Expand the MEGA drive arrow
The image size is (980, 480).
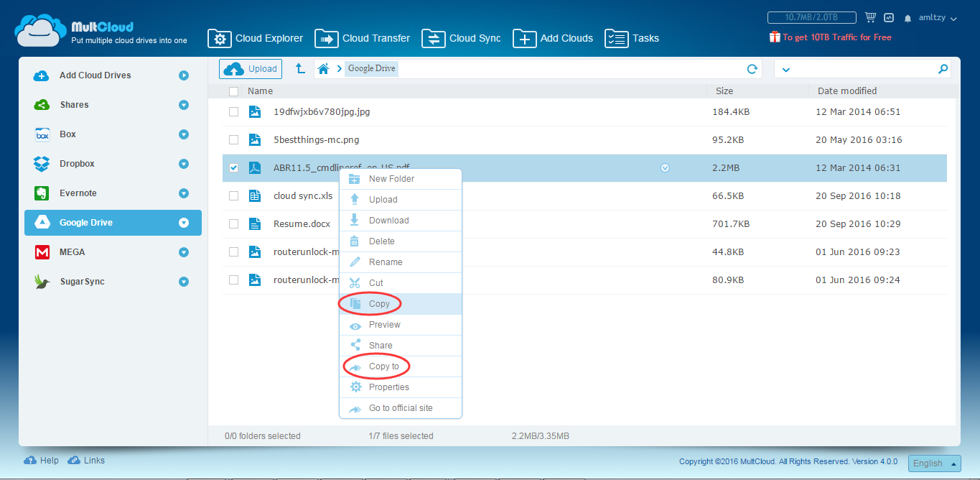point(184,252)
